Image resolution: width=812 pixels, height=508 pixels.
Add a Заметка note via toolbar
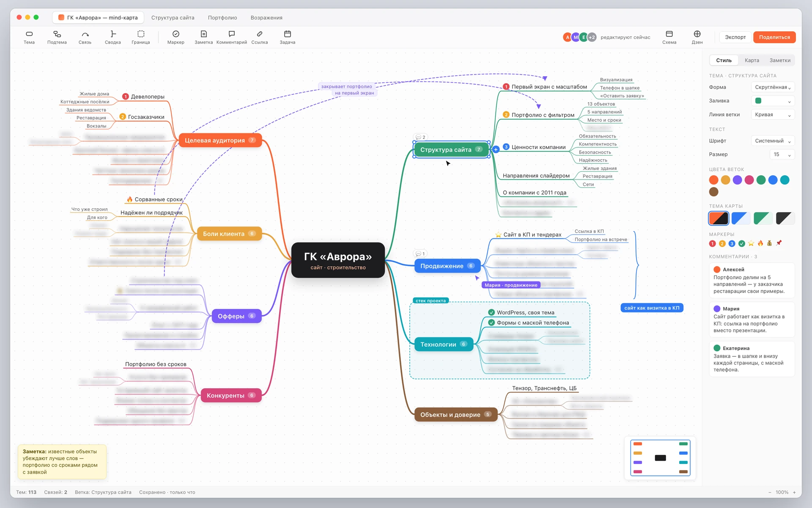(204, 37)
